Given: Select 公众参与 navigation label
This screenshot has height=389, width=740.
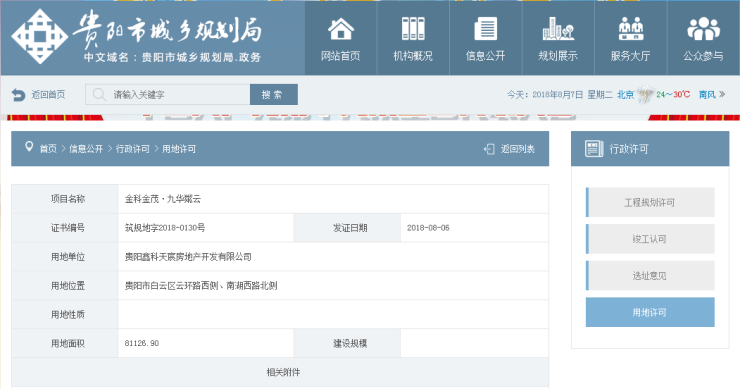Looking at the screenshot, I should 703,56.
